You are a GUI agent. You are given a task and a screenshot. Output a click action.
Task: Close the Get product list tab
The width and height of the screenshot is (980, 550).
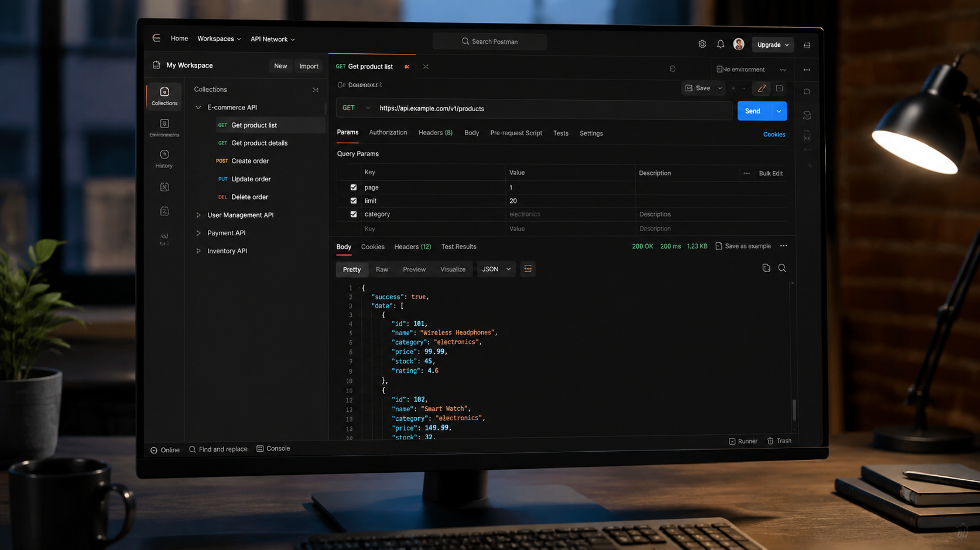pos(426,67)
